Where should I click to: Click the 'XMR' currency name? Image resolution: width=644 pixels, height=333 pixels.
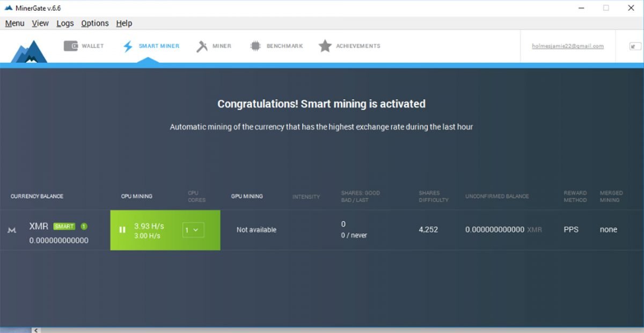point(39,227)
